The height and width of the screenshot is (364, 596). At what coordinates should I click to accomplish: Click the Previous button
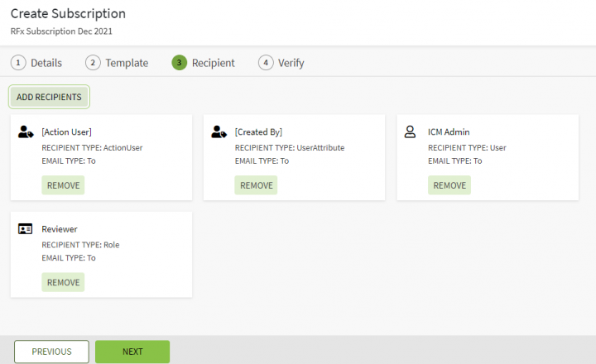click(x=51, y=352)
